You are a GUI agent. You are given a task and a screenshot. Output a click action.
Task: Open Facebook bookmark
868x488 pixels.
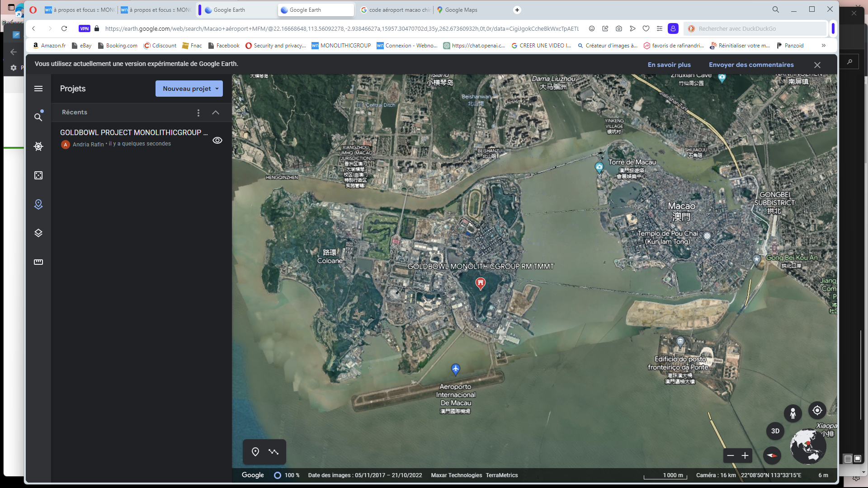tap(223, 46)
